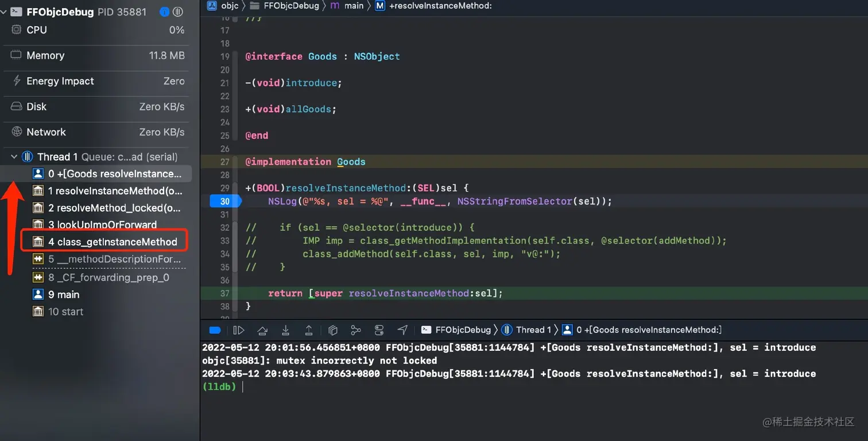Click line number 29 gutter
The height and width of the screenshot is (441, 868).
pyautogui.click(x=224, y=188)
